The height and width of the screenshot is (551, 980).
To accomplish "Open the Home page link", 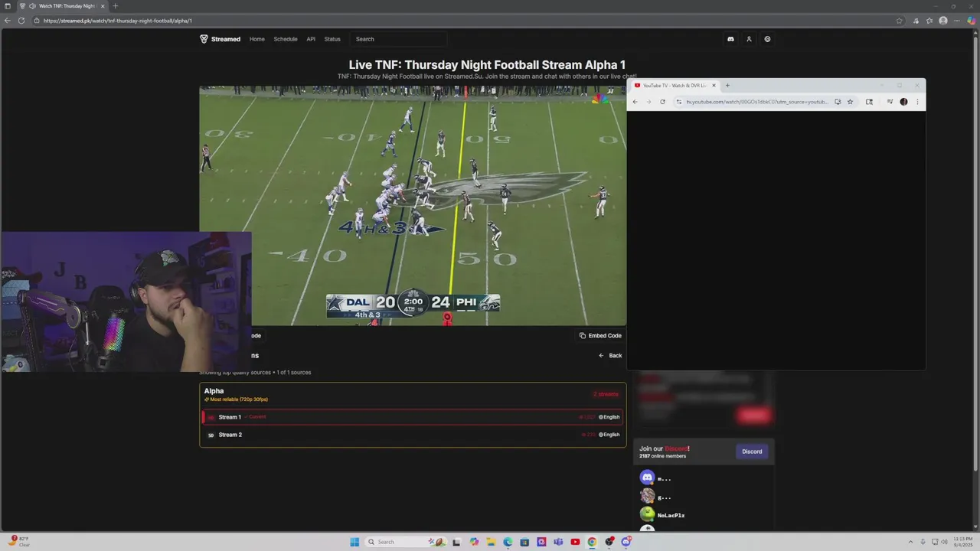I will [x=257, y=39].
